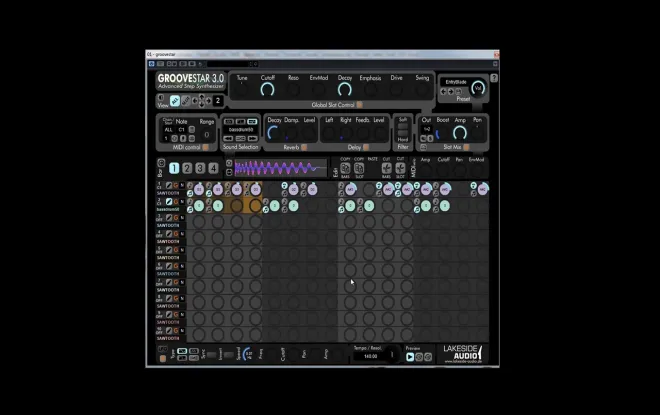Select the Soft filter button

click(403, 126)
